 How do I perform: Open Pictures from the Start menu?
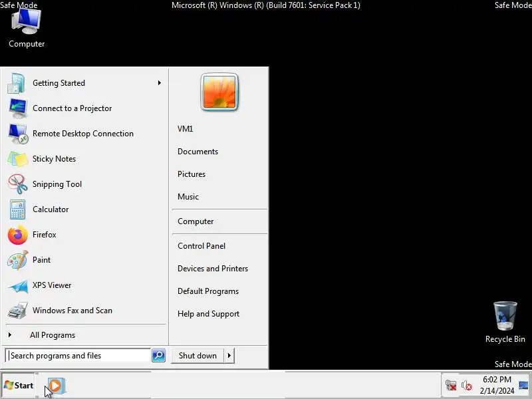tap(192, 174)
